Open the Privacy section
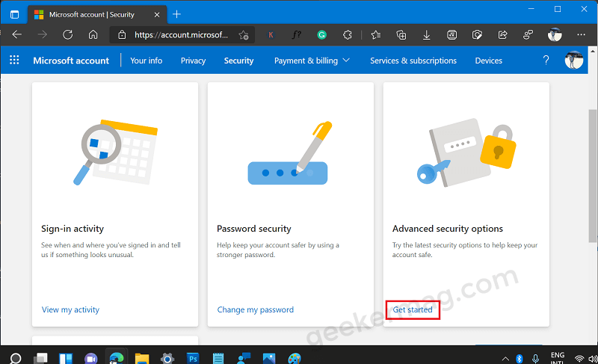The height and width of the screenshot is (364, 598). click(x=193, y=61)
